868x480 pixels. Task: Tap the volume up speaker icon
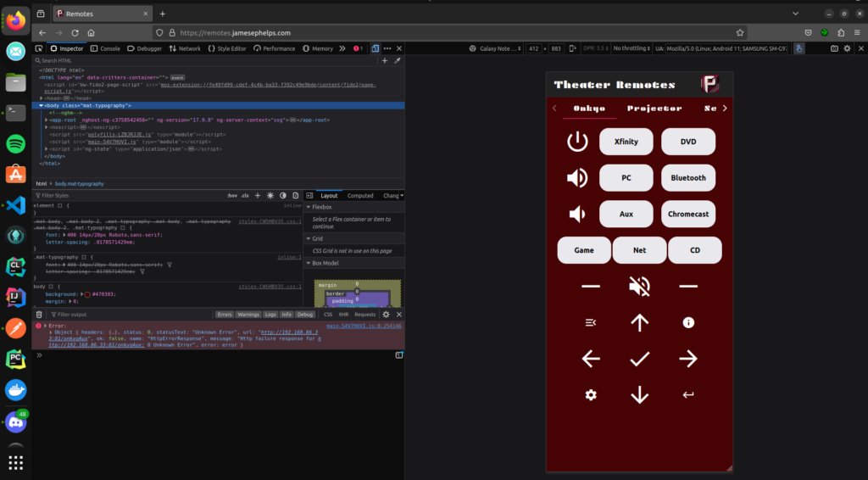pos(576,178)
